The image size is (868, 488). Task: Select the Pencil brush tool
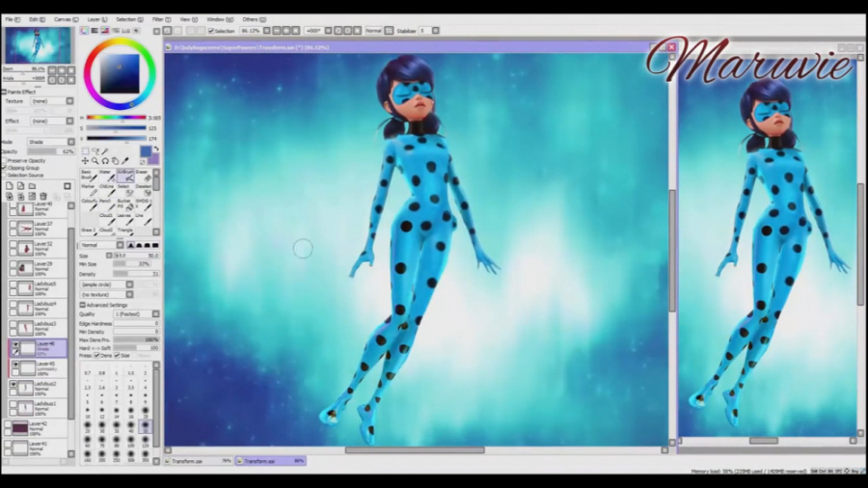coord(107,204)
